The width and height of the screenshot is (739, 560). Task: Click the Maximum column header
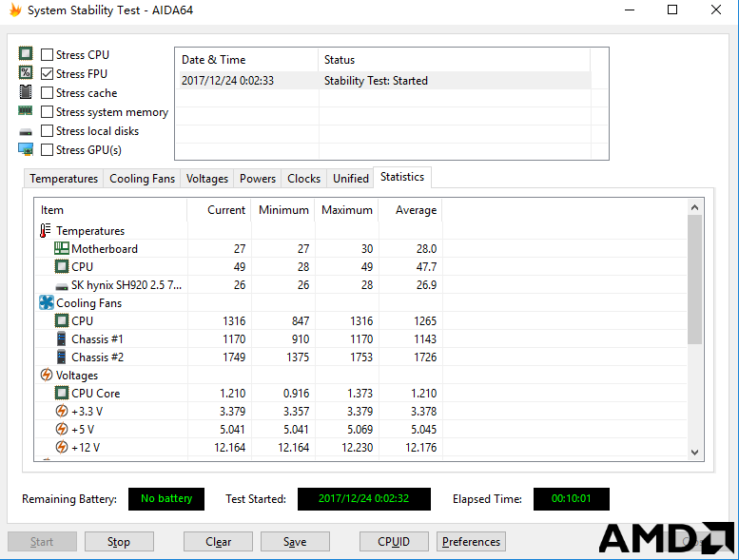[347, 210]
